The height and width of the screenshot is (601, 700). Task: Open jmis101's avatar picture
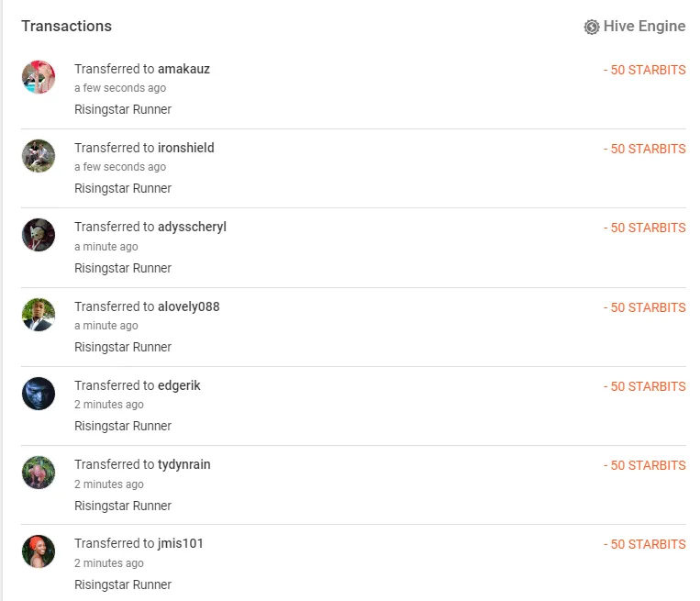[39, 551]
